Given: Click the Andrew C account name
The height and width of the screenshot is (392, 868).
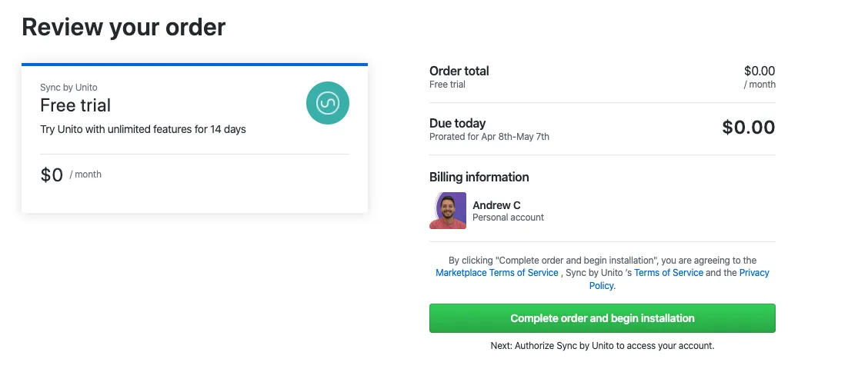Looking at the screenshot, I should click(496, 205).
